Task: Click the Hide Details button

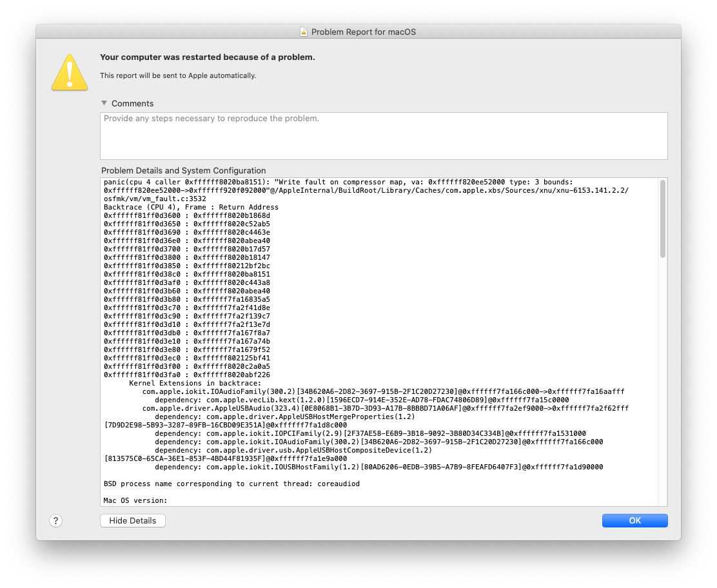Action: (x=133, y=520)
